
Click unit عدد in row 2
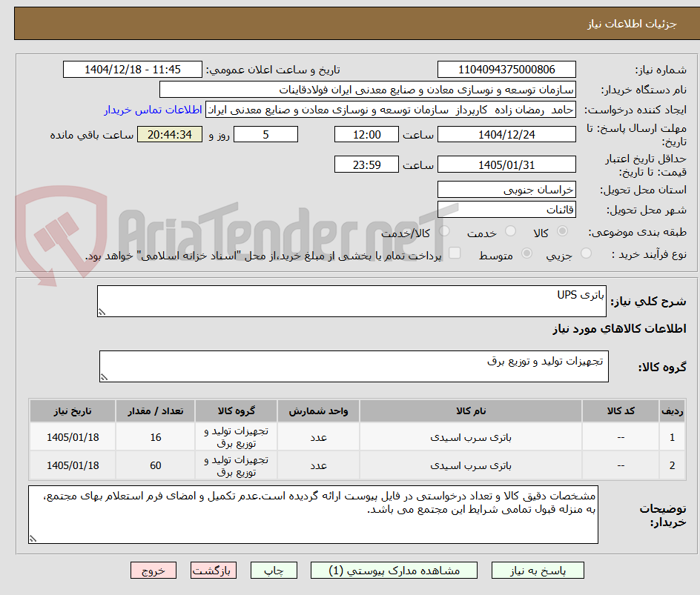click(x=318, y=465)
